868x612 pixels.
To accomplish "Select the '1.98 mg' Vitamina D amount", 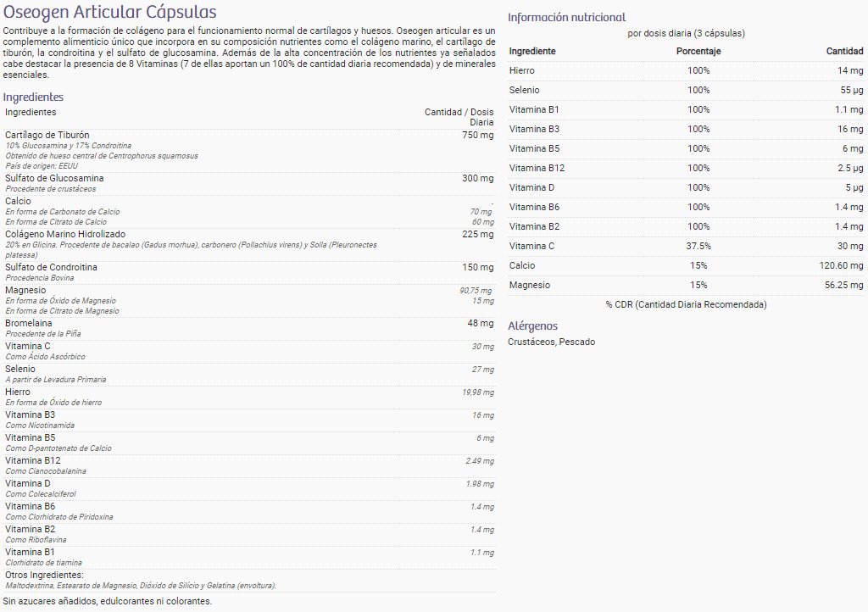I will pyautogui.click(x=480, y=484).
